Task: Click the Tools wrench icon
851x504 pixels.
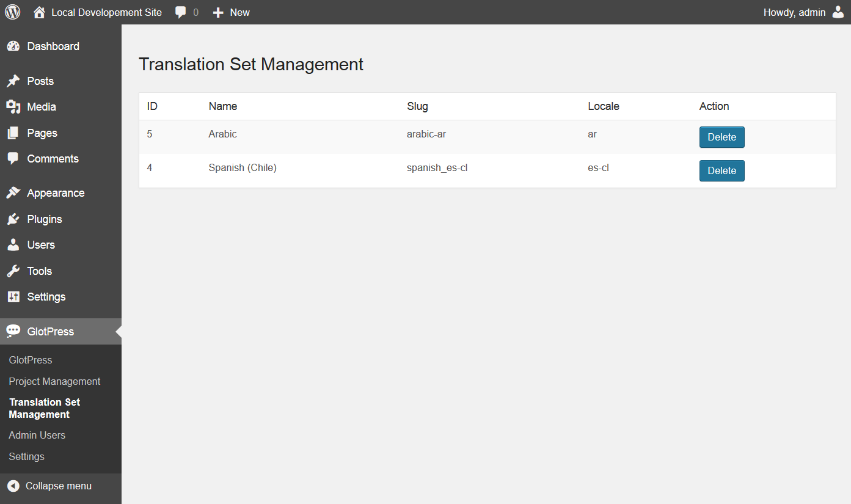Action: 13,271
